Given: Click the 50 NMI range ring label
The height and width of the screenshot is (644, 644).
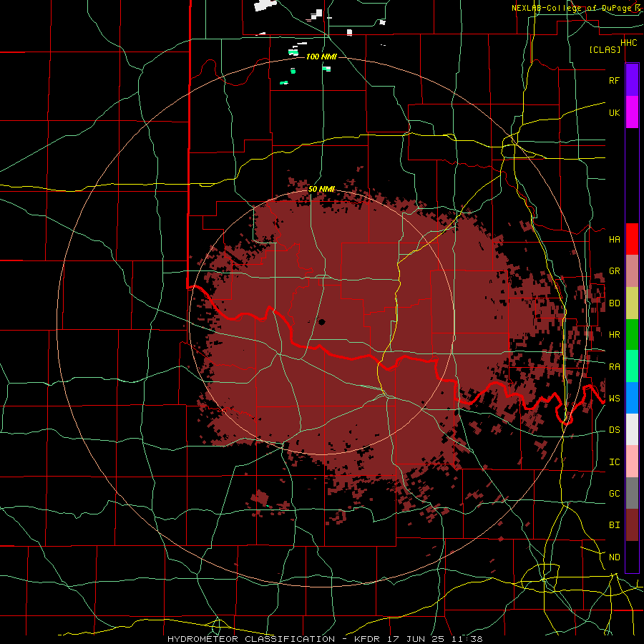Looking at the screenshot, I should click(x=321, y=189).
